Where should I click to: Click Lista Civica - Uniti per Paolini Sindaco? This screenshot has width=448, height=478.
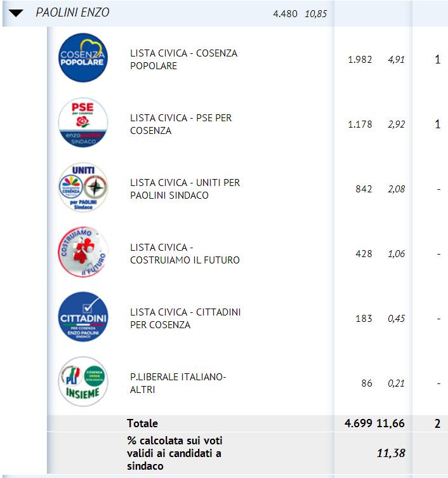coord(185,189)
